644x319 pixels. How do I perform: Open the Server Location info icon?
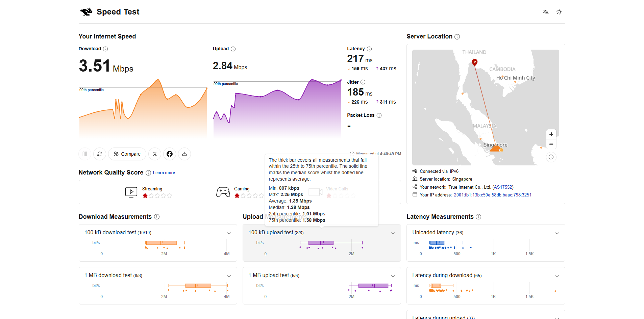pyautogui.click(x=457, y=37)
